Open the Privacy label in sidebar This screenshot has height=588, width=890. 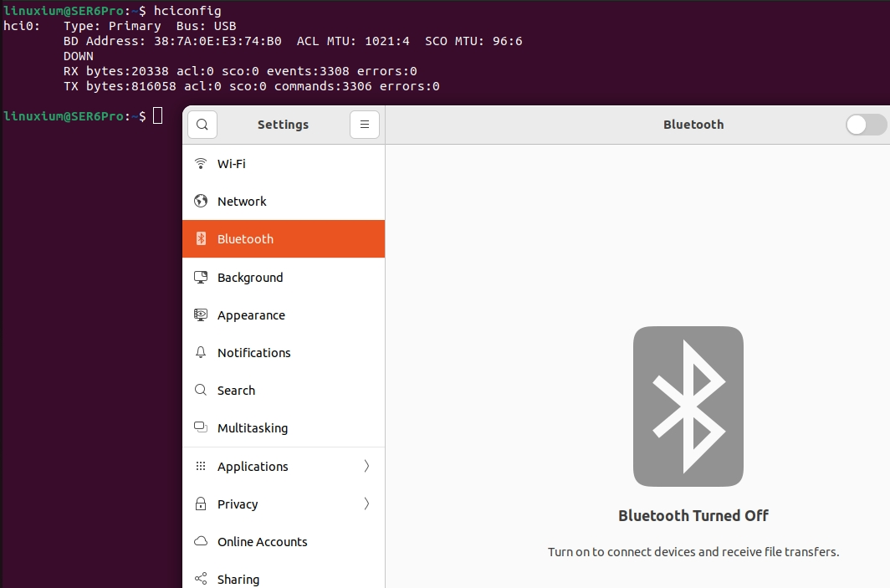click(x=238, y=504)
